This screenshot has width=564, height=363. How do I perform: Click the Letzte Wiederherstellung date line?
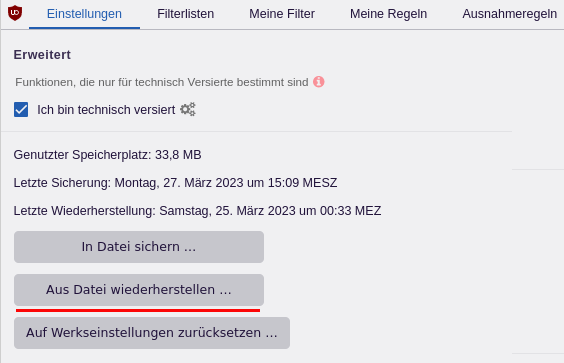pyautogui.click(x=197, y=210)
